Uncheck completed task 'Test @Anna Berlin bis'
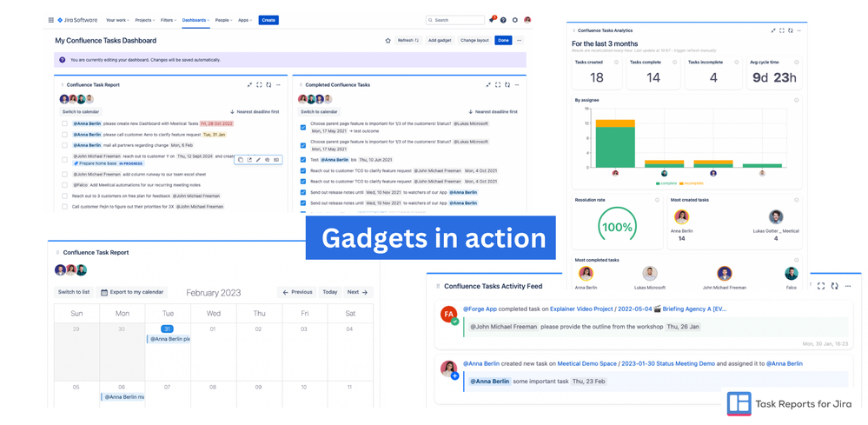This screenshot has height=425, width=868. click(303, 160)
